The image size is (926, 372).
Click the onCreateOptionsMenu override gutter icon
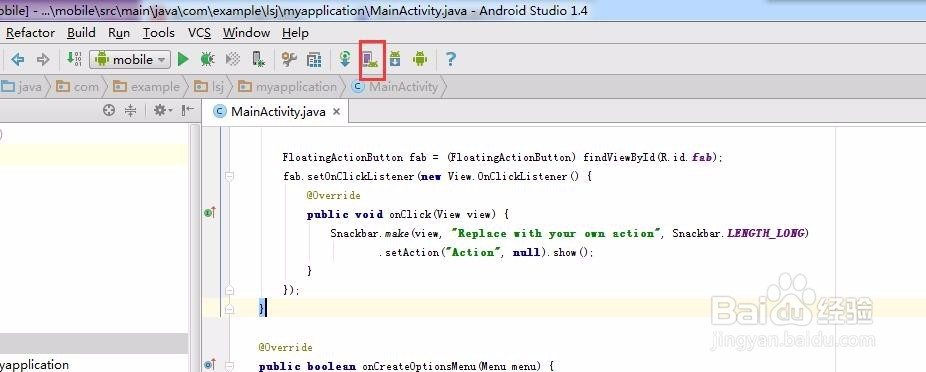210,365
